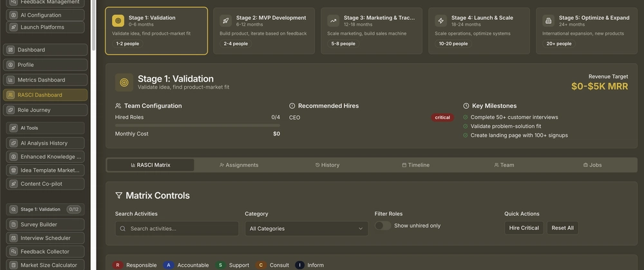Click Stage 5 Optimize & Expand building icon
This screenshot has width=644, height=270.
click(549, 21)
